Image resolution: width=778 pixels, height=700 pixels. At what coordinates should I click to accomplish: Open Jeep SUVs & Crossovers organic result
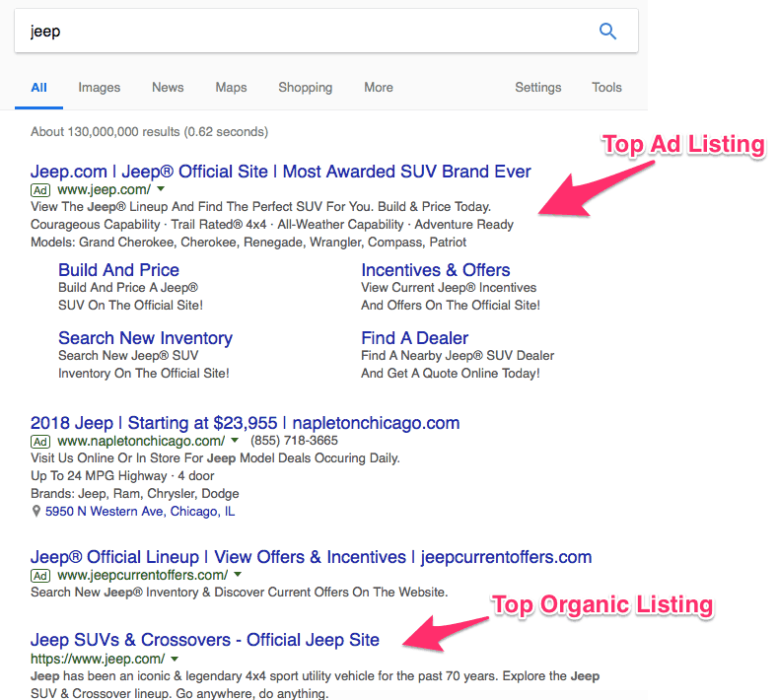click(x=205, y=640)
